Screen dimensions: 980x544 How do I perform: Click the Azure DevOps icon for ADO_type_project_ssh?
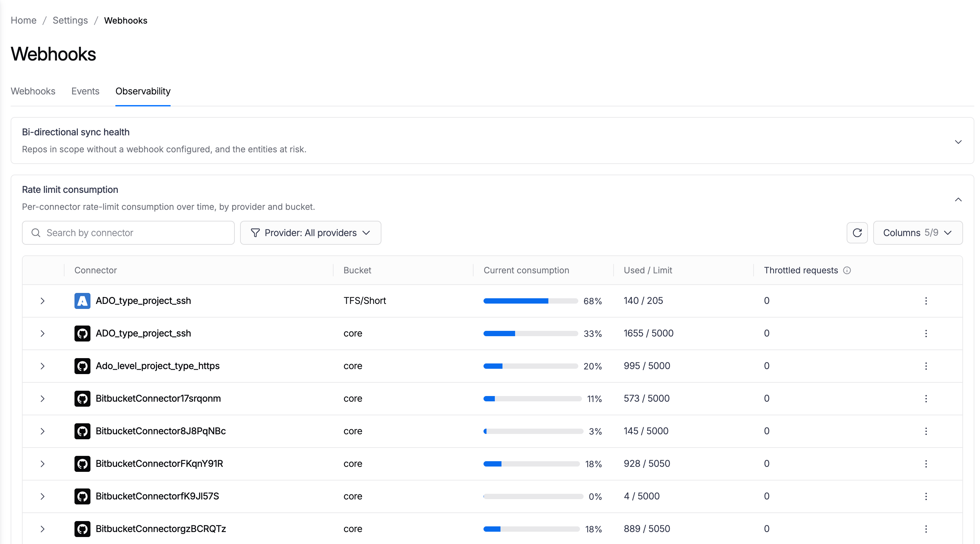coord(82,301)
